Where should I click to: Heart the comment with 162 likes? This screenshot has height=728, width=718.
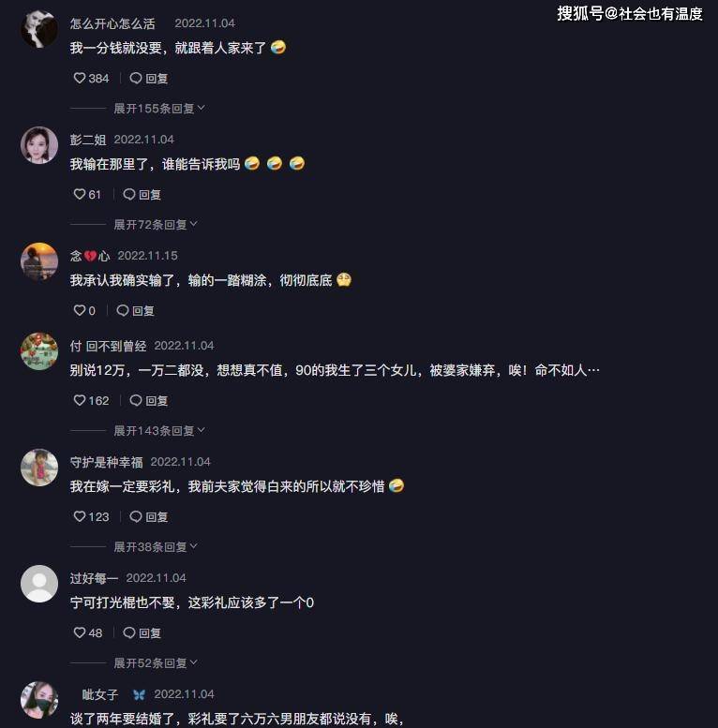point(80,400)
